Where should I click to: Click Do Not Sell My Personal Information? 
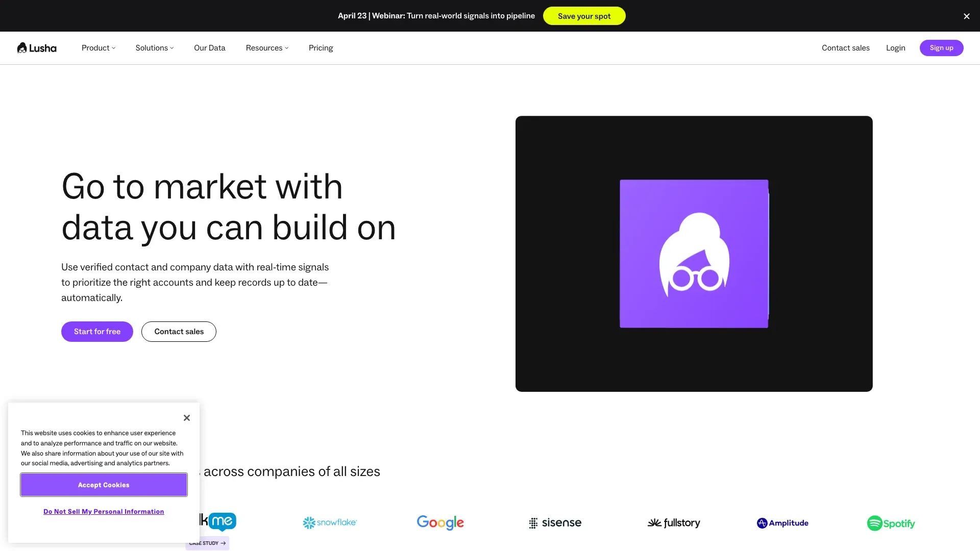click(103, 511)
